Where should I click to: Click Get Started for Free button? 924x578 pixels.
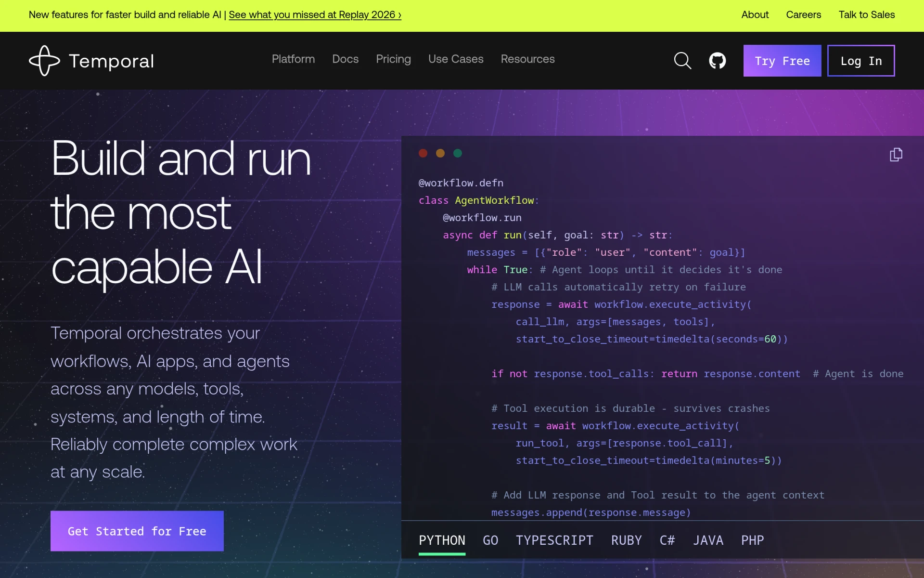click(x=137, y=531)
